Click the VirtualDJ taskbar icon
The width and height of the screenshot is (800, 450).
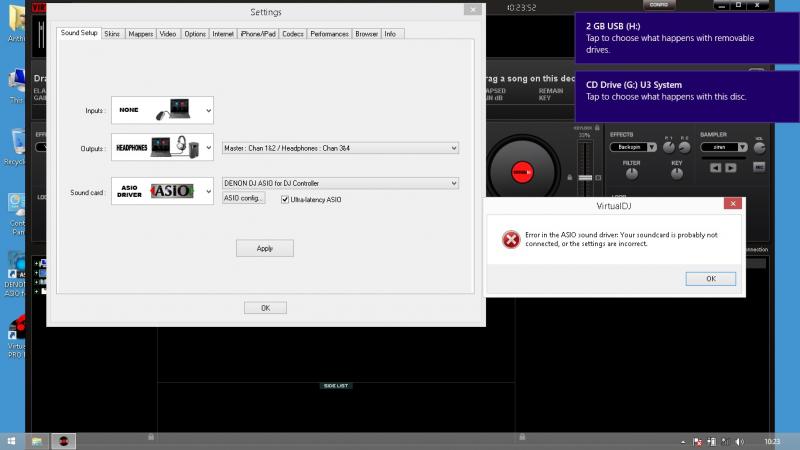(x=63, y=441)
